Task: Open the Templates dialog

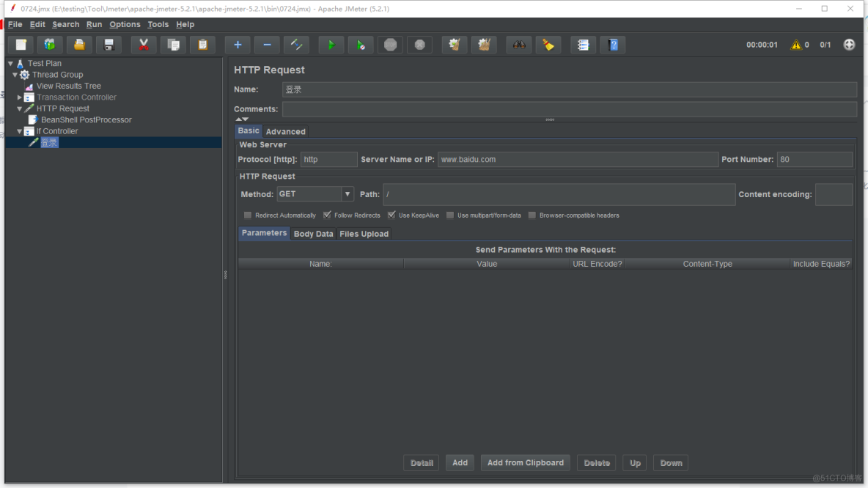Action: tap(49, 45)
